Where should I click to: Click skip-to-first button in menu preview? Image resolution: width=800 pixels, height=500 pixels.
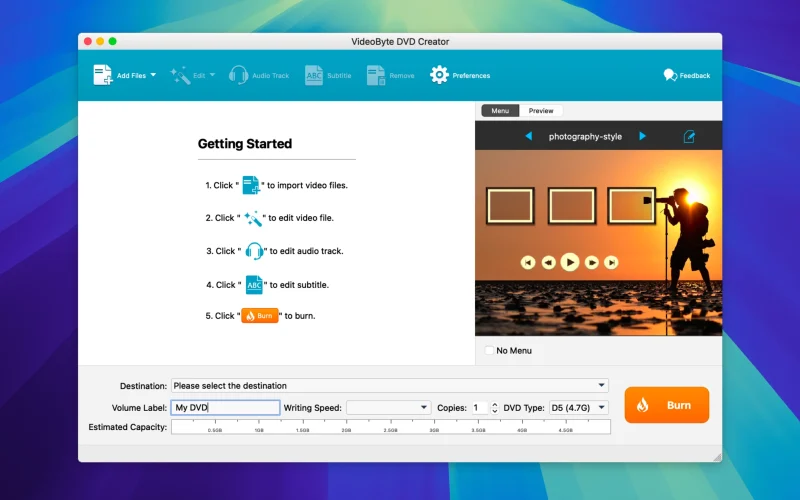(528, 262)
